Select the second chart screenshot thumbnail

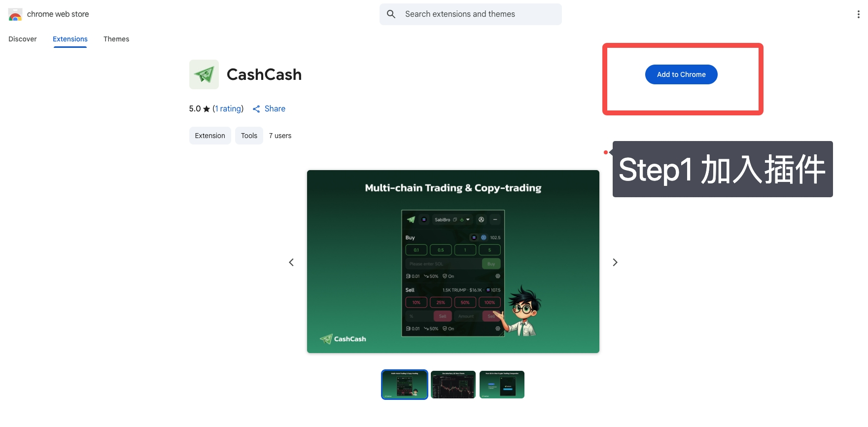(453, 385)
